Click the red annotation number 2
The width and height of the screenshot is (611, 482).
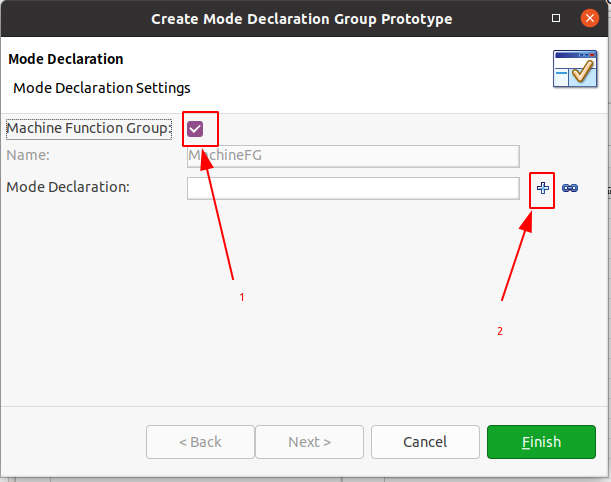coord(500,331)
